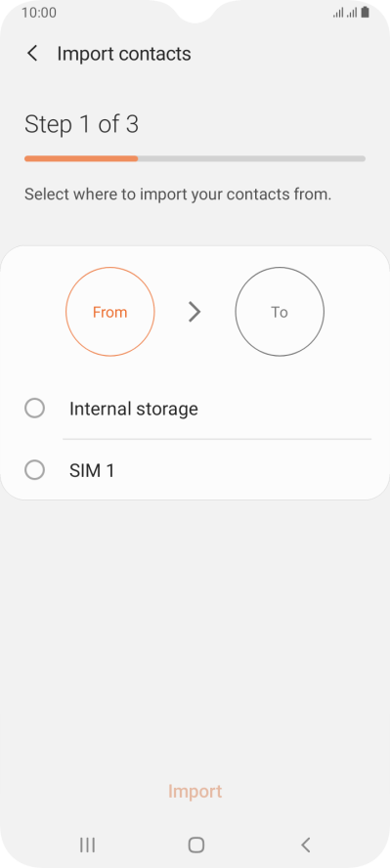
Task: Tap the SIM 1 label
Action: click(x=92, y=470)
